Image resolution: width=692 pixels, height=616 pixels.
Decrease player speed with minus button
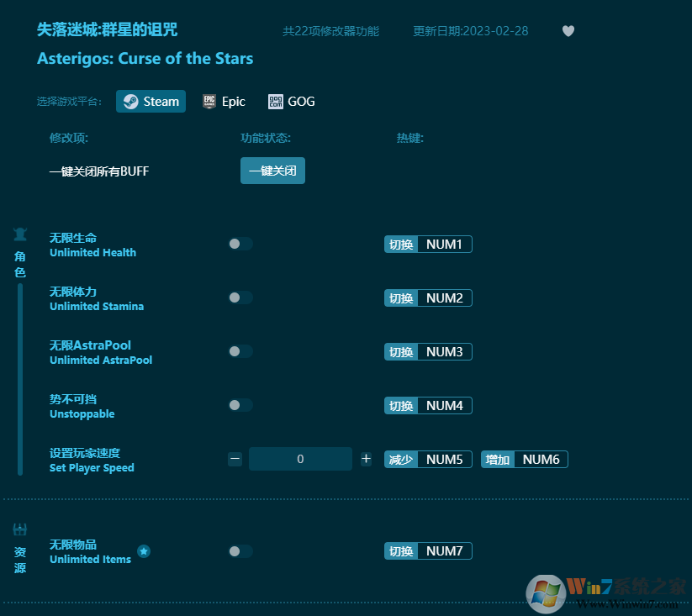235,459
